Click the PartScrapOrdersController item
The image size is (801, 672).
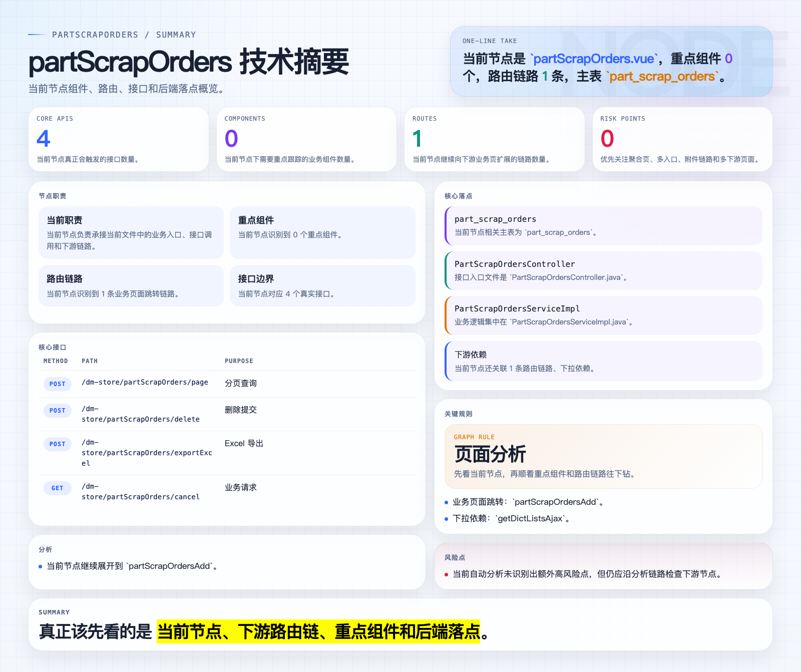tap(603, 270)
